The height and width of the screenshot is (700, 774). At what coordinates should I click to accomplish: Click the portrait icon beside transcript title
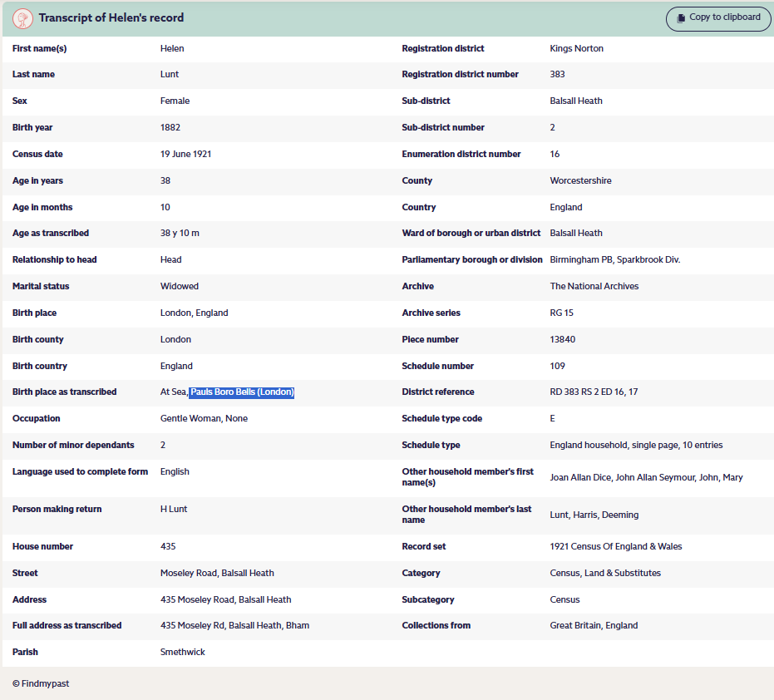(x=22, y=18)
